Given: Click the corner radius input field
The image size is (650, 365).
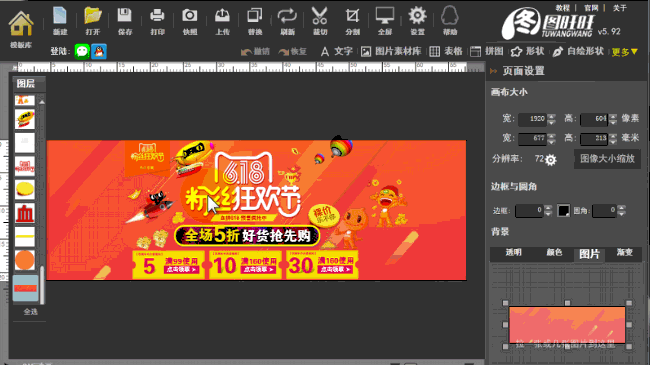Looking at the screenshot, I should click(604, 211).
